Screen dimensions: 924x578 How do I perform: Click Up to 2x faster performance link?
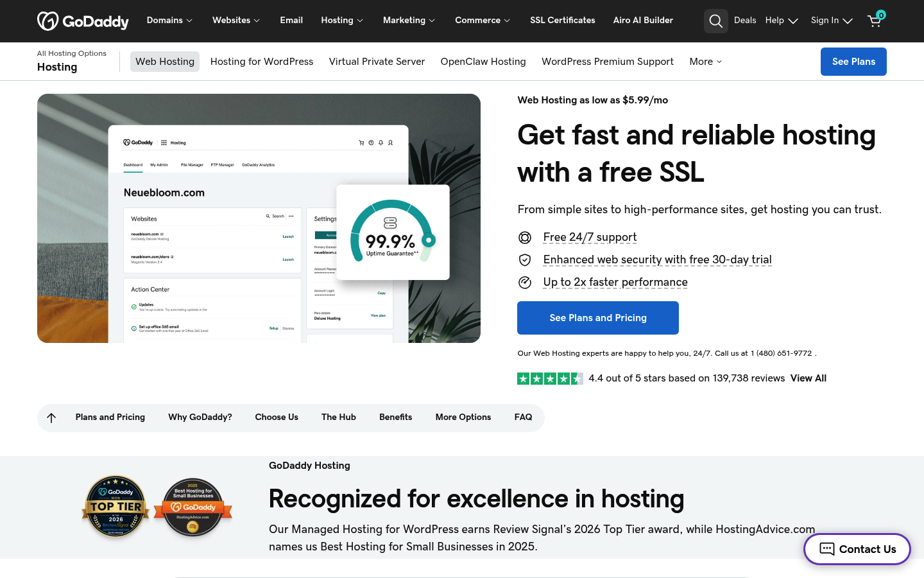615,282
